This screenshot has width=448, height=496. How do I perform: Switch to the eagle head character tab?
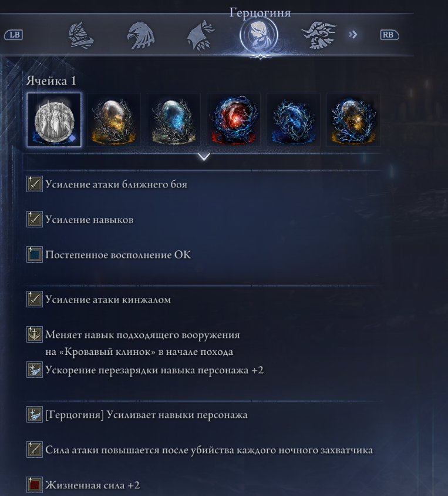(141, 35)
